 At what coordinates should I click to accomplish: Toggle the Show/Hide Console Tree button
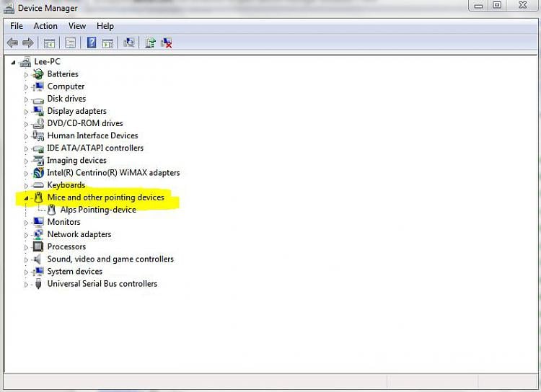click(49, 43)
